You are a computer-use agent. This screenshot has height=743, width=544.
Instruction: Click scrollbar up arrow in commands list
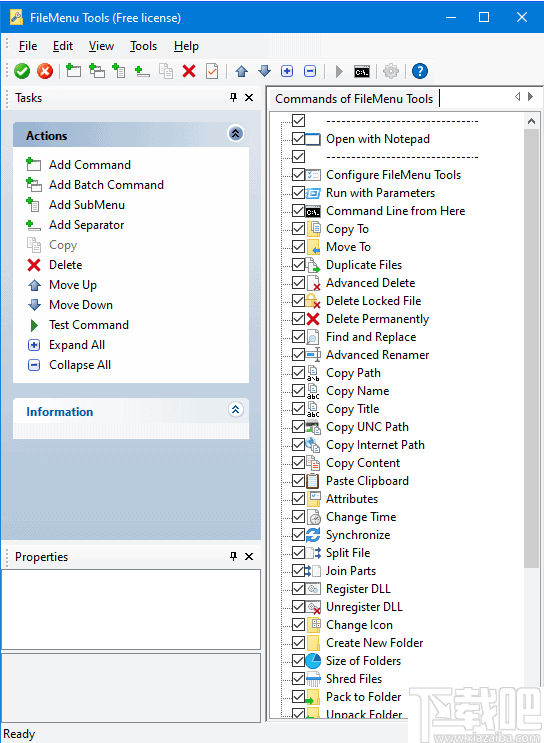532,121
